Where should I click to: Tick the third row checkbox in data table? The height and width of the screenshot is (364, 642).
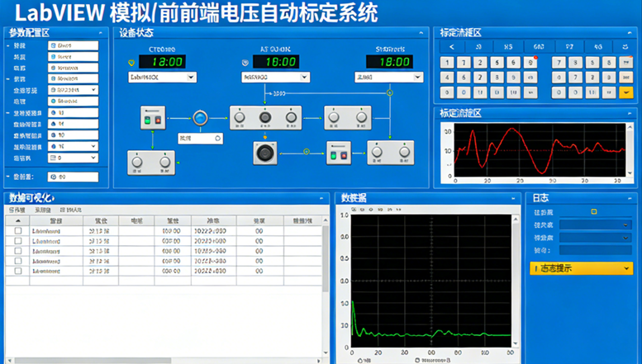pyautogui.click(x=18, y=251)
